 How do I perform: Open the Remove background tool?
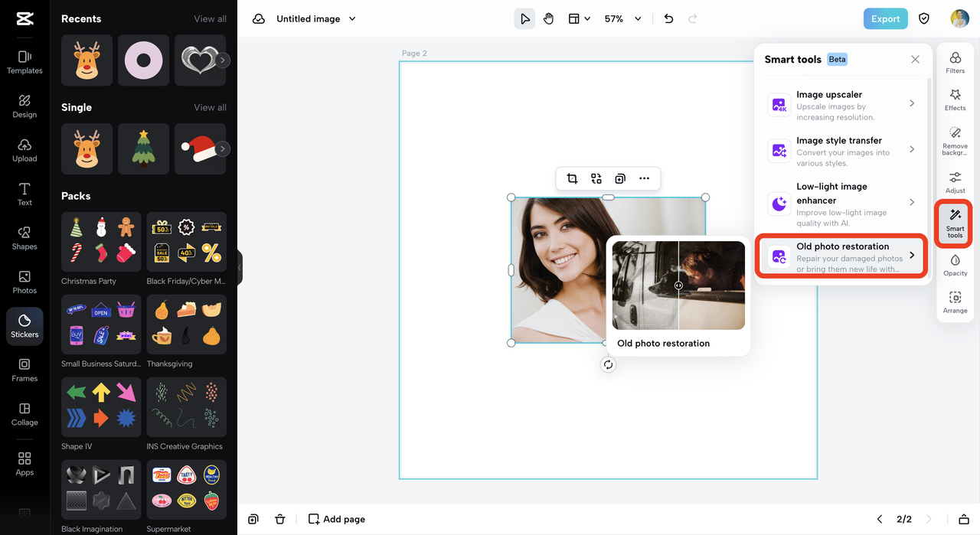[x=955, y=142]
